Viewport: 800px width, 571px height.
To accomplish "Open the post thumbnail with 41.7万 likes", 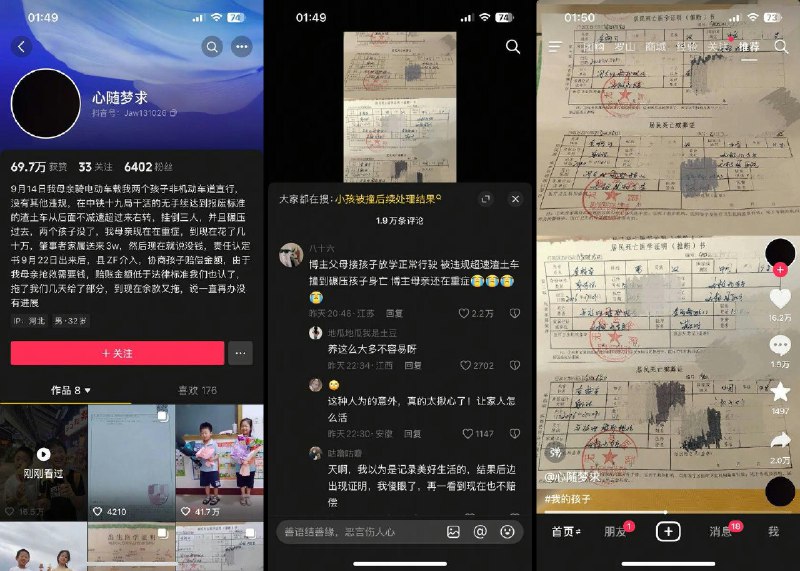I will coord(220,462).
